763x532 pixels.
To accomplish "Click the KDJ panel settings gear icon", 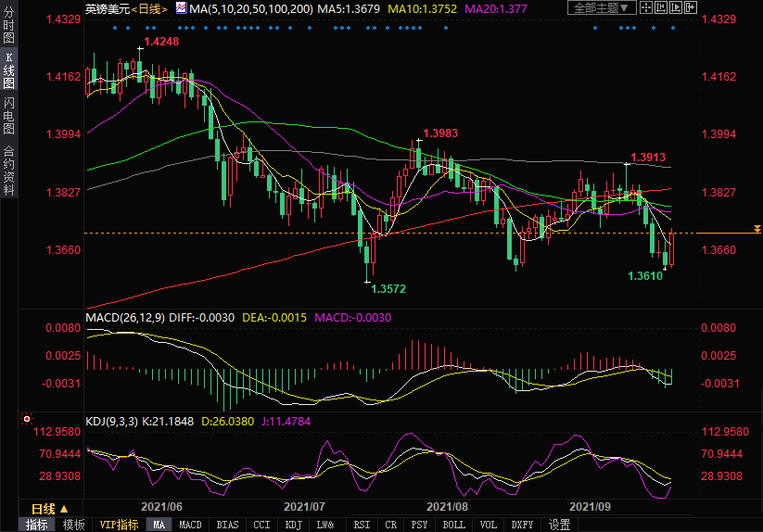I will click(x=26, y=419).
